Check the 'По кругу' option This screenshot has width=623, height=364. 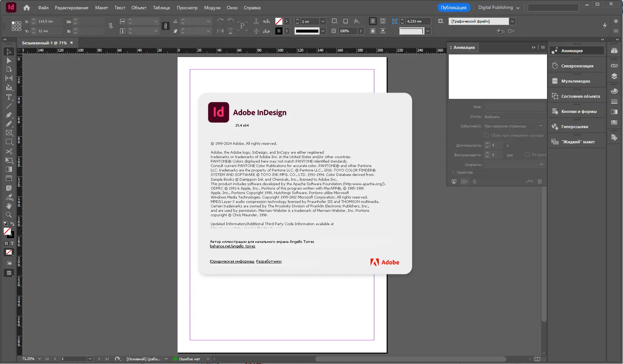(527, 154)
